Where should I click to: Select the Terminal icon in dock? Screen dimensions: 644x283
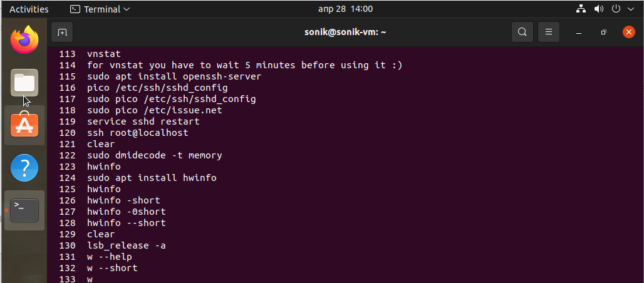[x=24, y=210]
